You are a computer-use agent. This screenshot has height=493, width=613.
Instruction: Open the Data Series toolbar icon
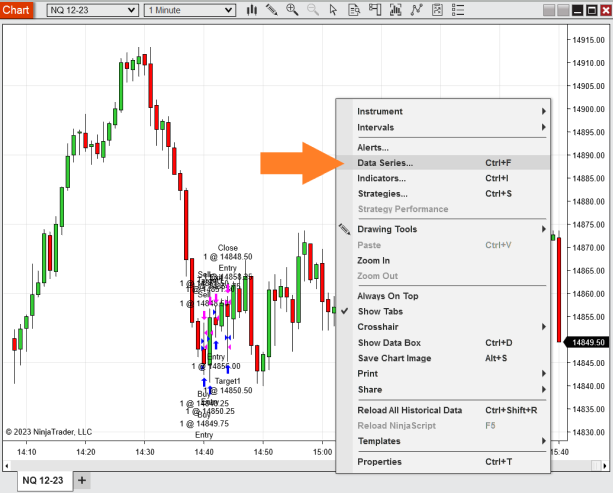point(396,10)
